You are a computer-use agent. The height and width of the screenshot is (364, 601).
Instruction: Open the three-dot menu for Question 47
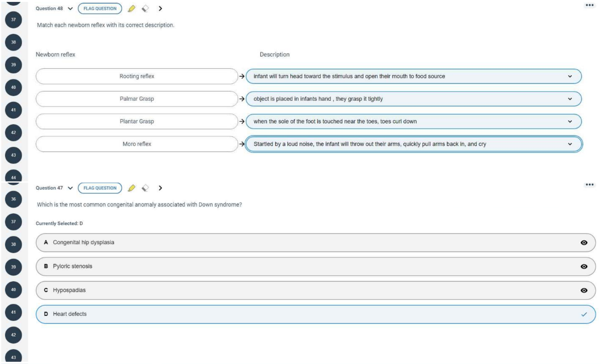(x=589, y=185)
